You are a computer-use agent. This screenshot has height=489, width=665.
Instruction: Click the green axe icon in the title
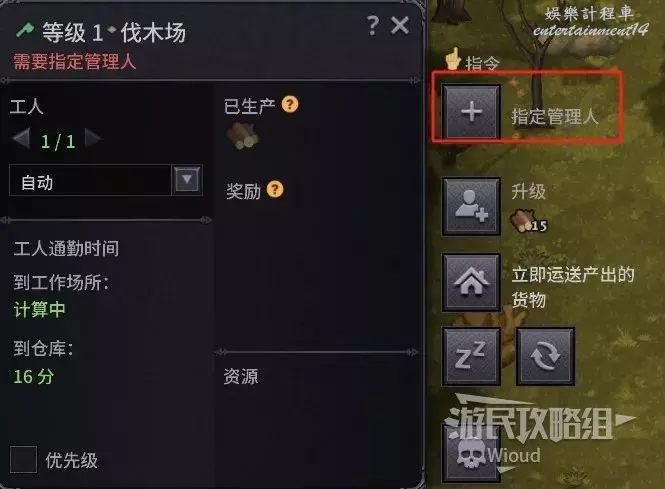[25, 31]
